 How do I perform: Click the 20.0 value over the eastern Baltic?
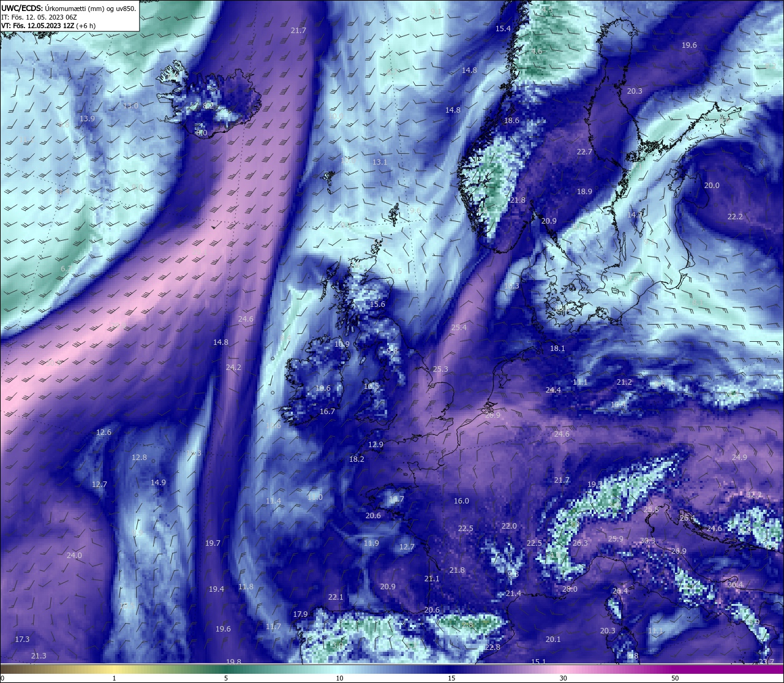point(712,186)
